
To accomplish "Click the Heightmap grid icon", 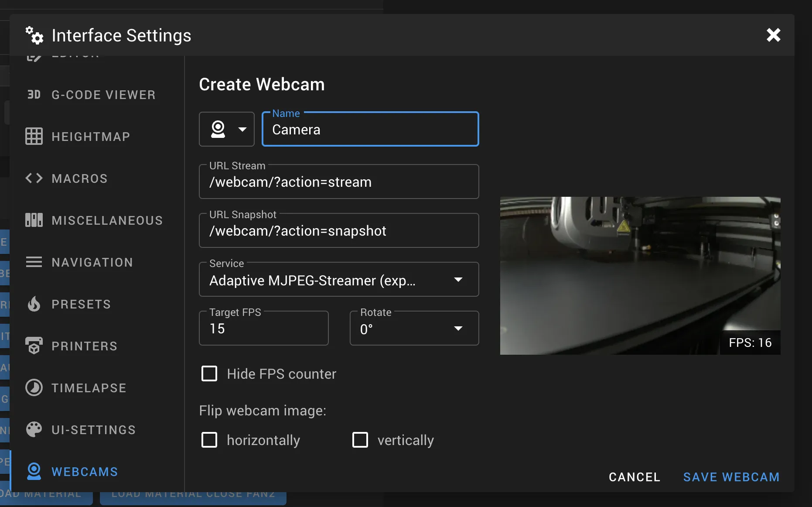I will [x=34, y=137].
